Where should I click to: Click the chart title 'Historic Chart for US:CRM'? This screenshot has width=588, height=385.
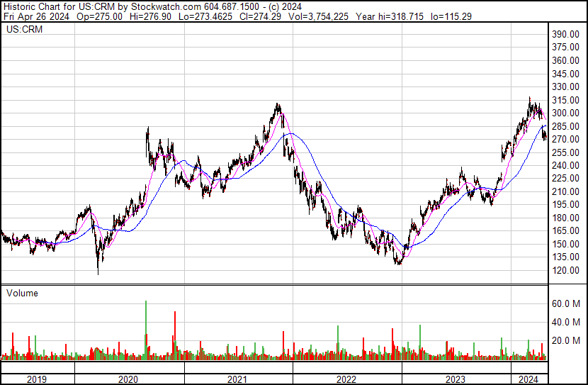[60, 7]
